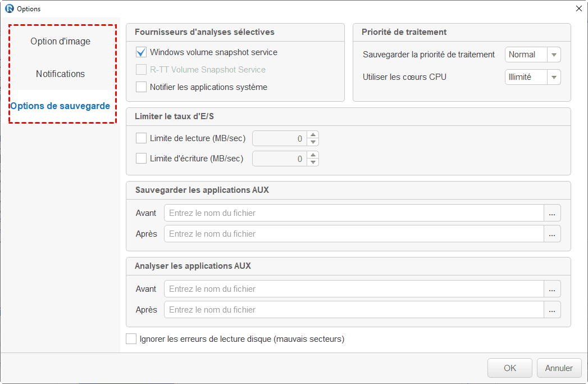Switch to the Option d'image tab

[x=60, y=42]
